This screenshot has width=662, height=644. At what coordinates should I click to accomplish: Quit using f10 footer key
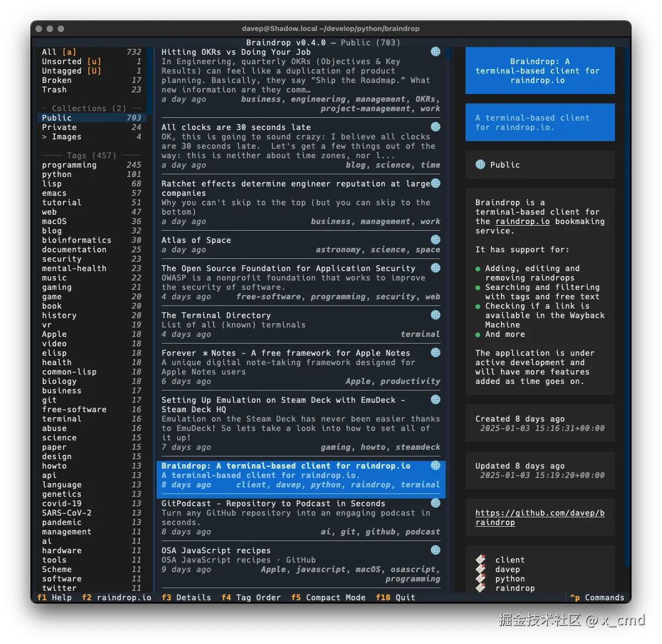coord(396,597)
